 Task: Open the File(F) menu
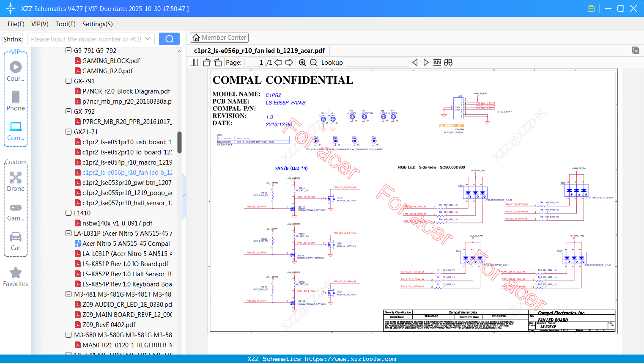[x=16, y=24]
